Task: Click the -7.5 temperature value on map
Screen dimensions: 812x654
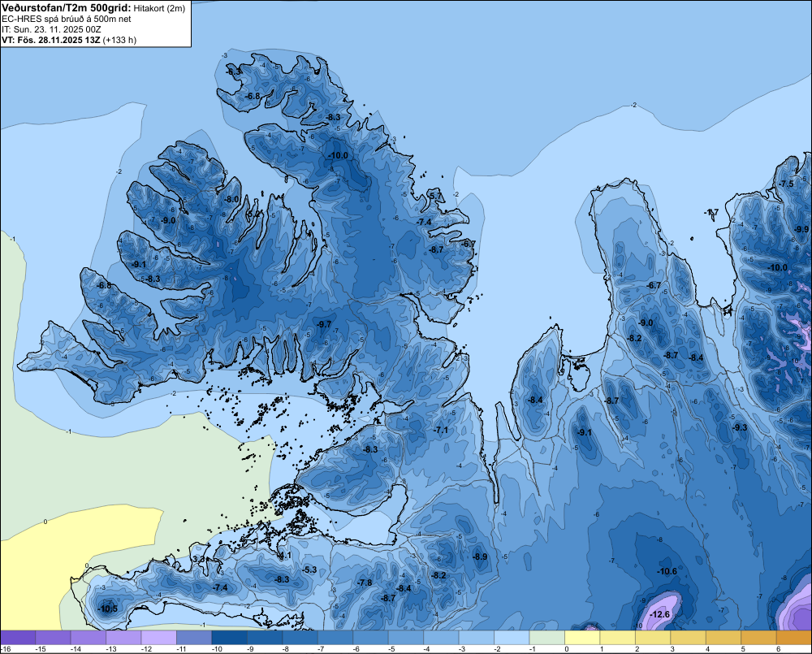Action: click(786, 184)
